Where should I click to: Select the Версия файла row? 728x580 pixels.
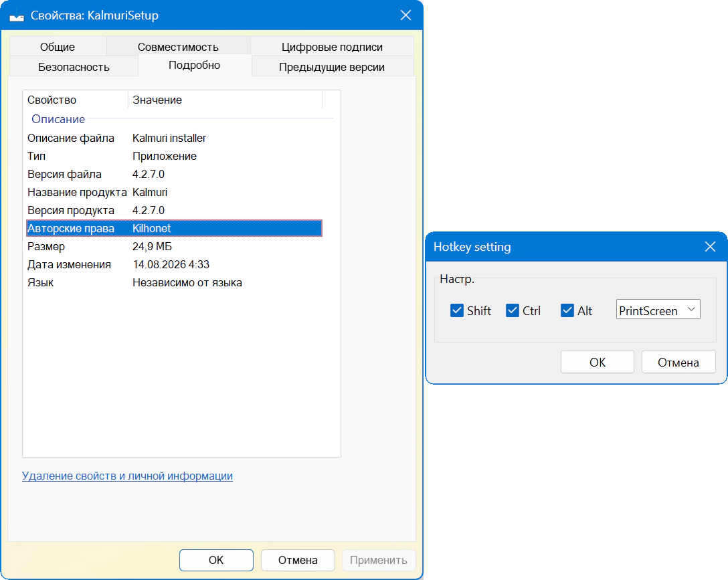[174, 174]
